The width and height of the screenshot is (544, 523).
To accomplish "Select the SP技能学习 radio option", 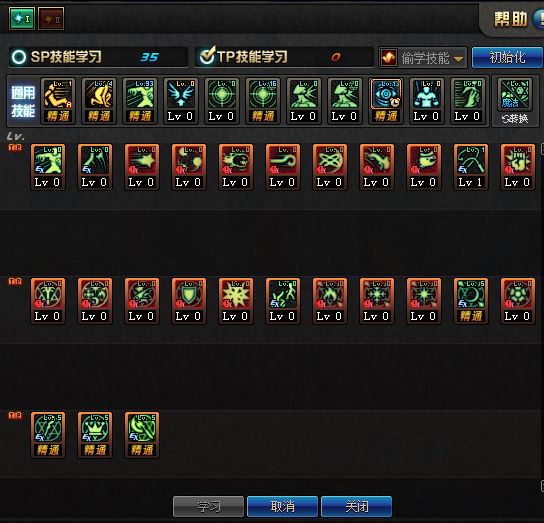I will [19, 57].
